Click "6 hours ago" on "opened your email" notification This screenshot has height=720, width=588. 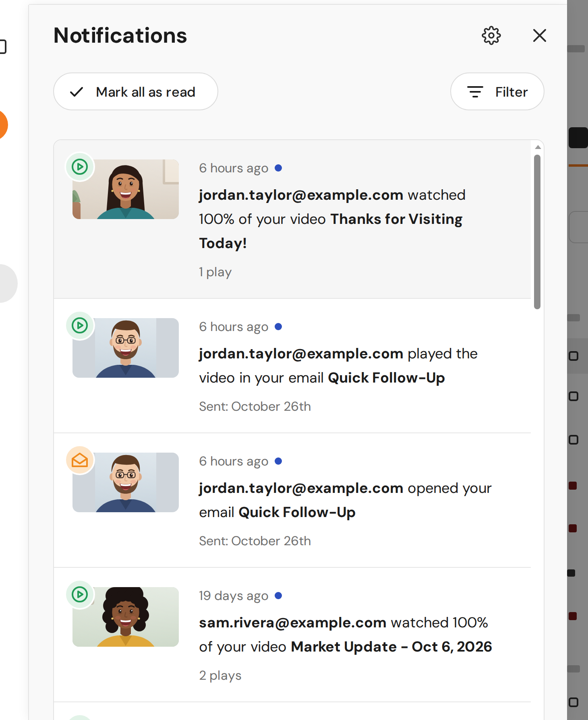tap(234, 461)
